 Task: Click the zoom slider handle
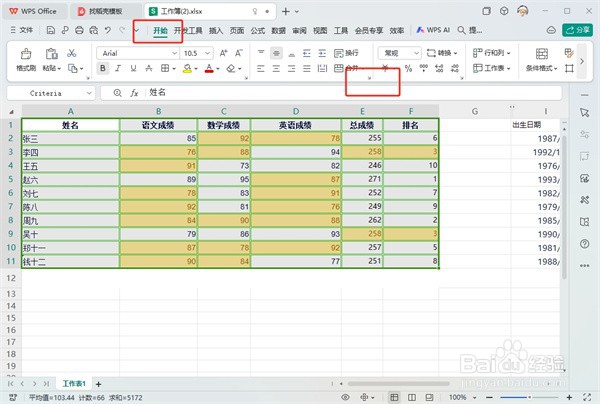530,397
